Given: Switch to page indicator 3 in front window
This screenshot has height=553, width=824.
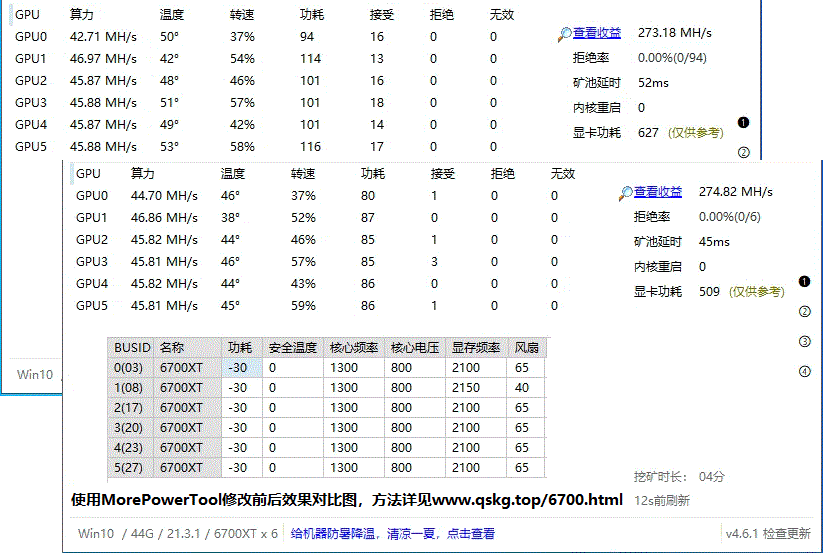Looking at the screenshot, I should pyautogui.click(x=804, y=342).
